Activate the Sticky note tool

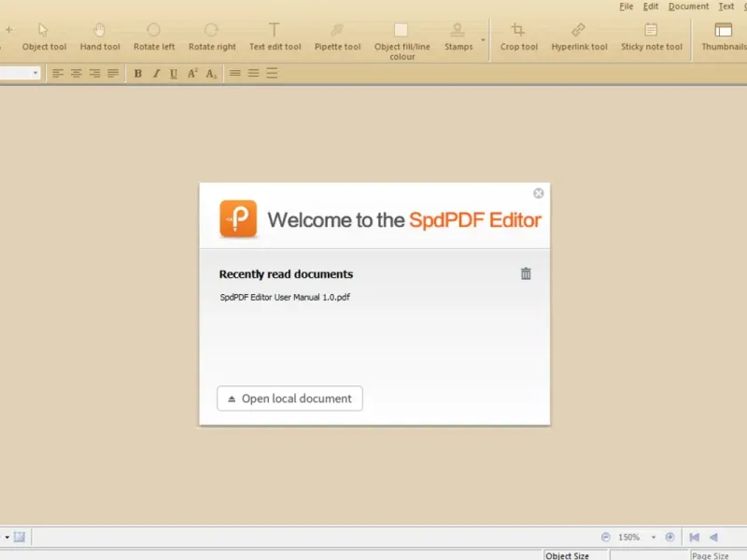(x=651, y=36)
